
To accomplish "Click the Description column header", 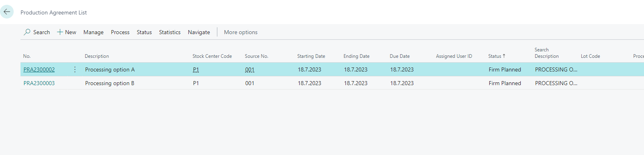I will [97, 56].
